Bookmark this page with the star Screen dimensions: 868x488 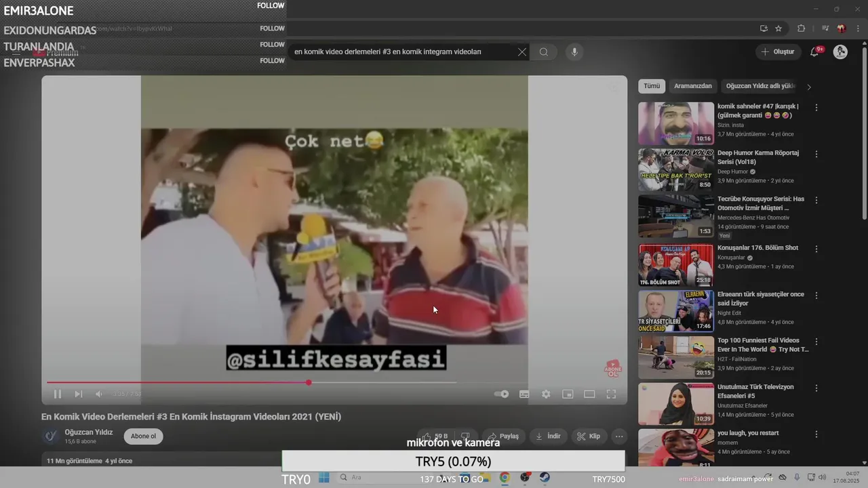(778, 28)
